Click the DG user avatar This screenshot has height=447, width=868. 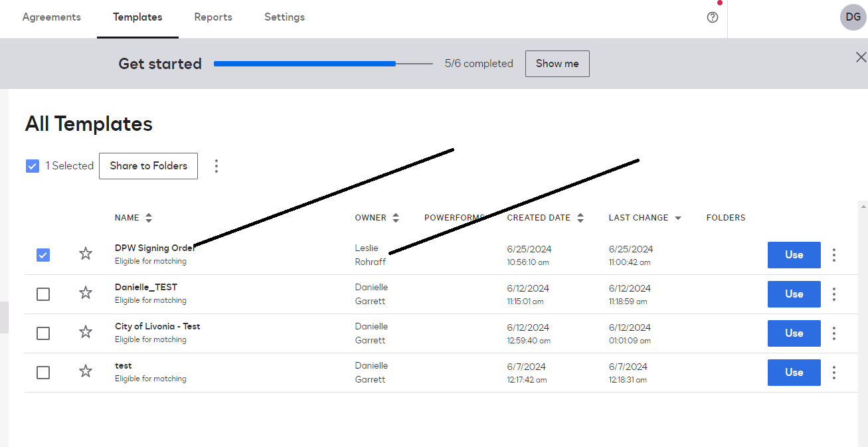coord(853,17)
